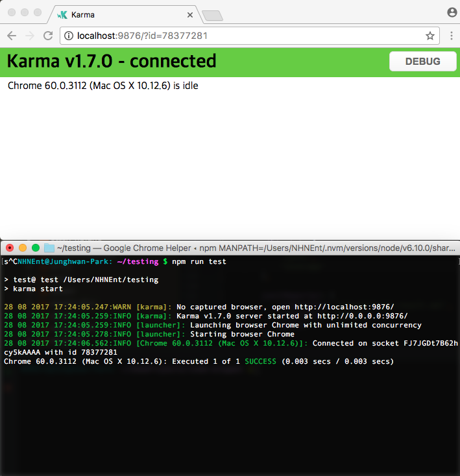460x476 pixels.
Task: Click the Karma favicon in the tab
Action: [x=62, y=15]
